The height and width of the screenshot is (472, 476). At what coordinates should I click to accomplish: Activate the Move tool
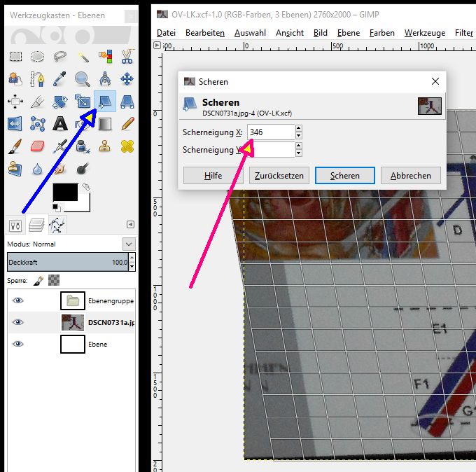point(127,79)
